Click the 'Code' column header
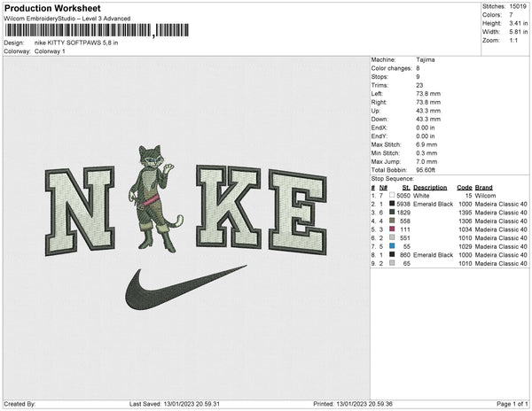This screenshot has height=411, width=532. point(465,188)
